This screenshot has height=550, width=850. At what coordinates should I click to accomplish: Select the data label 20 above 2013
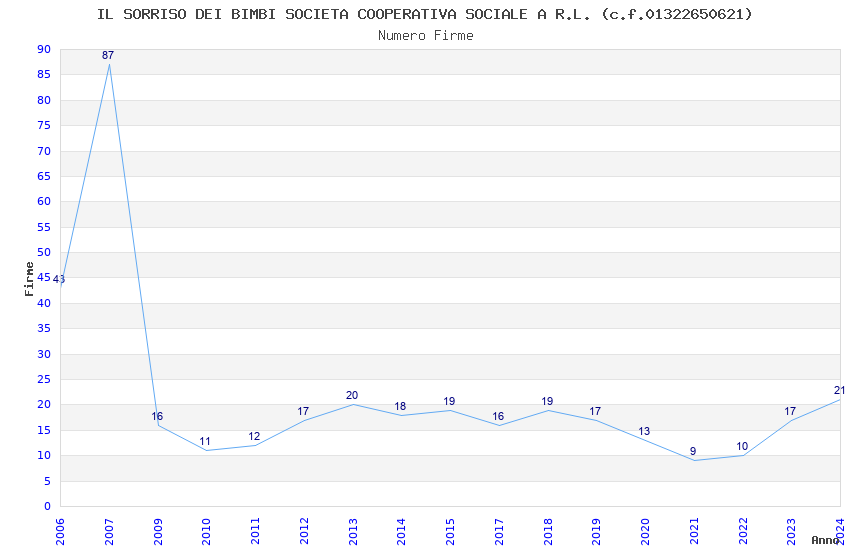click(352, 395)
